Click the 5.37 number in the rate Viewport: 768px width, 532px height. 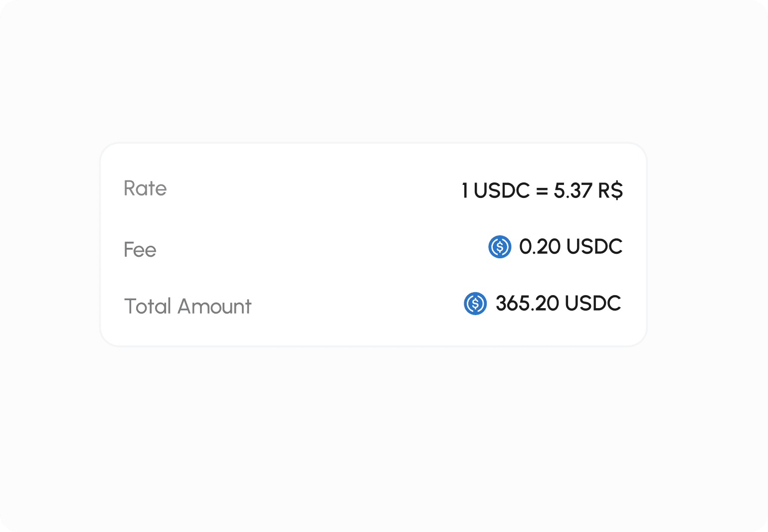(x=573, y=190)
